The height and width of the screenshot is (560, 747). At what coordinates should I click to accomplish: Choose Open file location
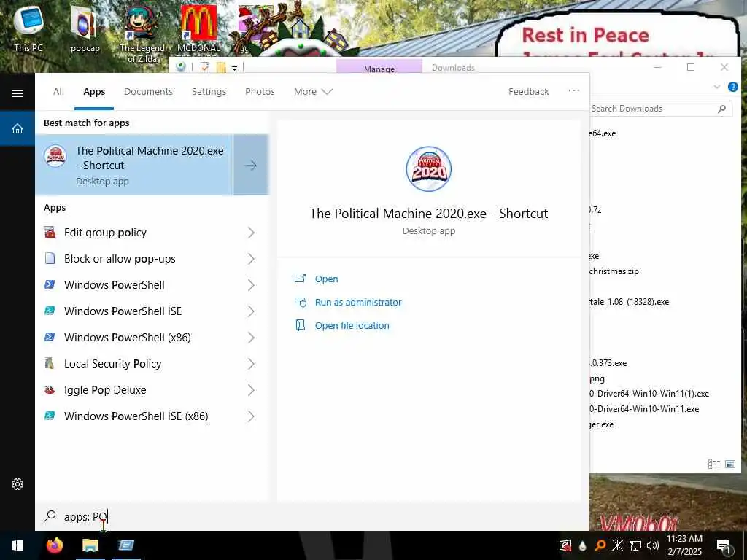[352, 326]
